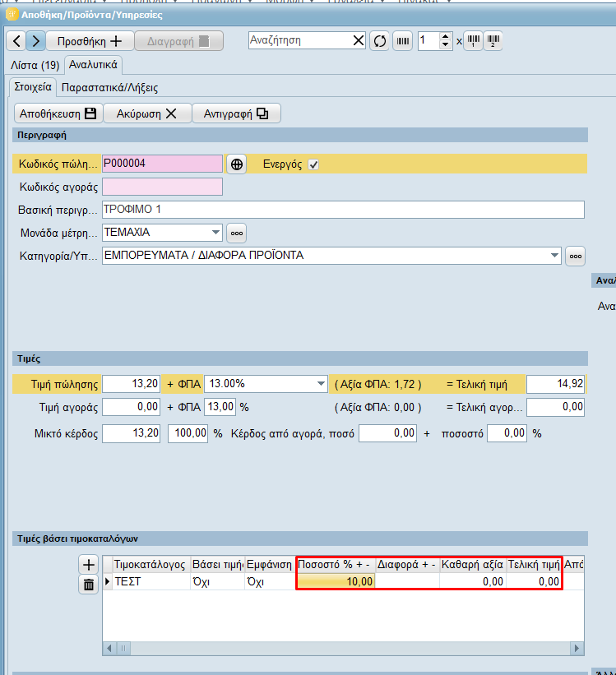Toggle the Ενεργός checkbox
Image resolution: width=616 pixels, height=675 pixels.
(x=313, y=164)
